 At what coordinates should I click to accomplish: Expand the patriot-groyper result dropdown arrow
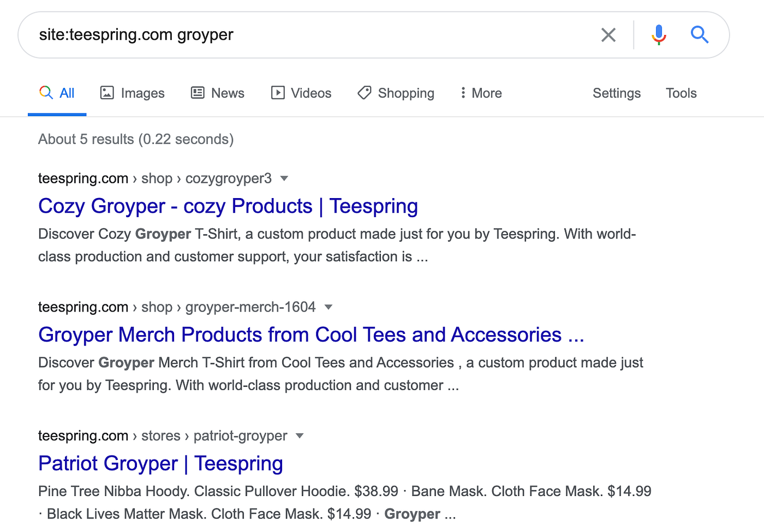300,436
